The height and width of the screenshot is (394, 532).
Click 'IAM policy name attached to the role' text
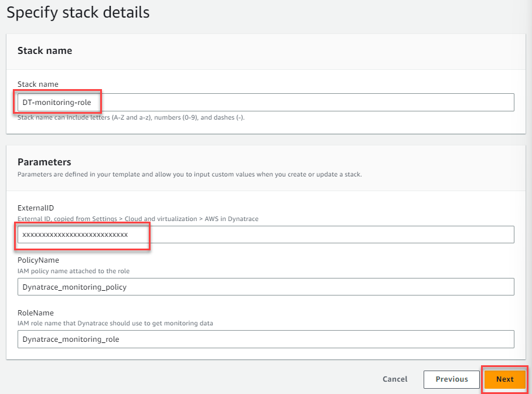73,271
